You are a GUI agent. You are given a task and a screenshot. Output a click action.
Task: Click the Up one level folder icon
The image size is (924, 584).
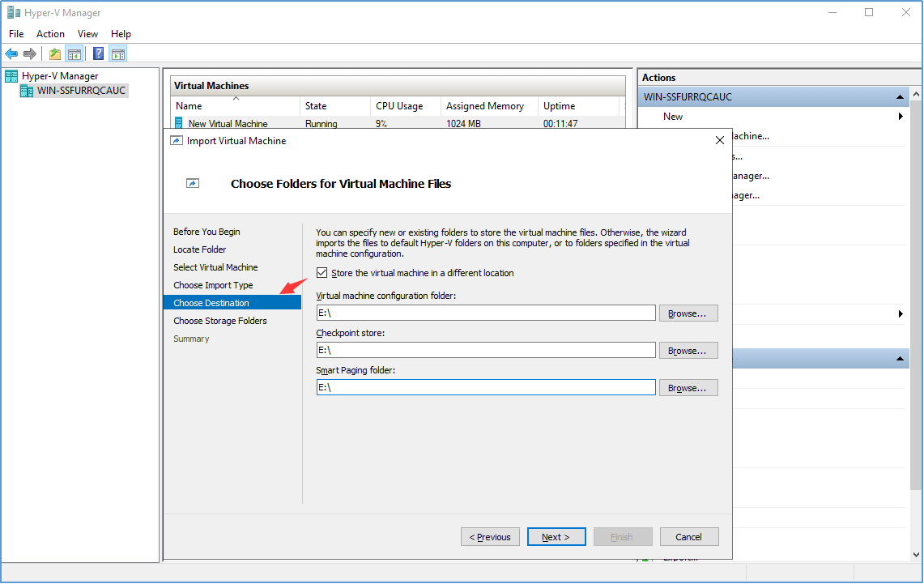pos(55,54)
